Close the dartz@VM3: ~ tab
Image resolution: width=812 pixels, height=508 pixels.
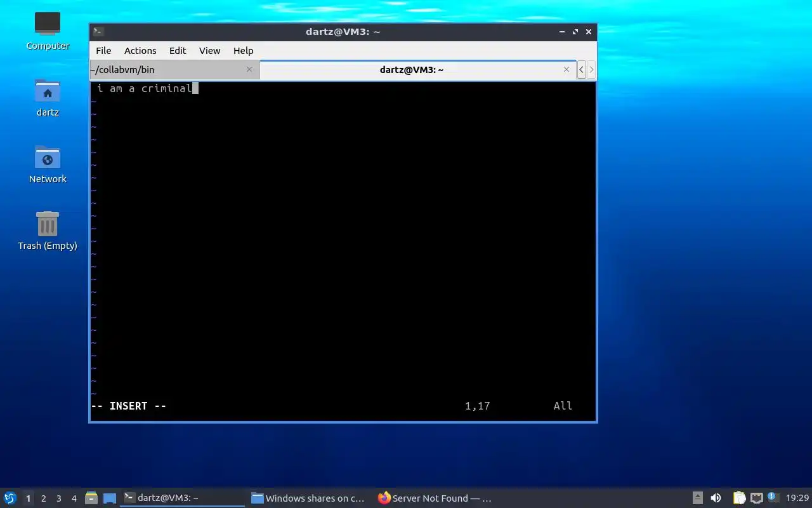click(566, 70)
